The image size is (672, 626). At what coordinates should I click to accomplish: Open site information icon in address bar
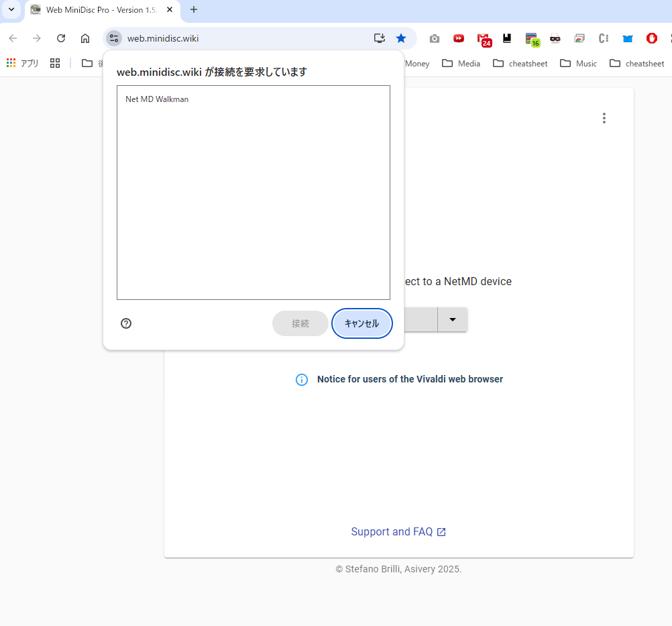click(x=114, y=39)
